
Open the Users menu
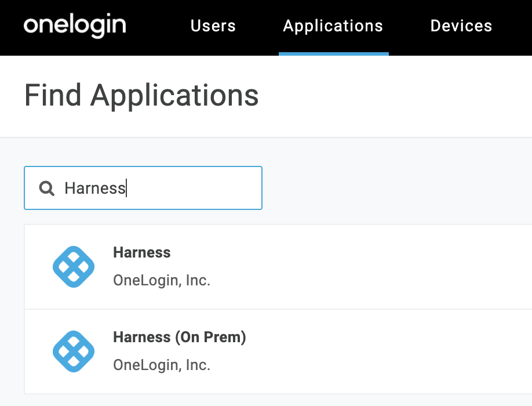[213, 26]
